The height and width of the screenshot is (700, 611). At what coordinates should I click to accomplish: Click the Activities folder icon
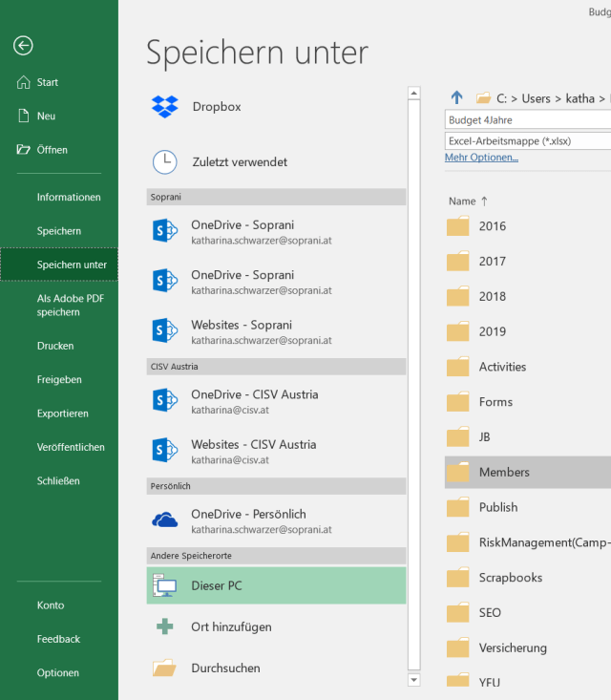coord(458,367)
